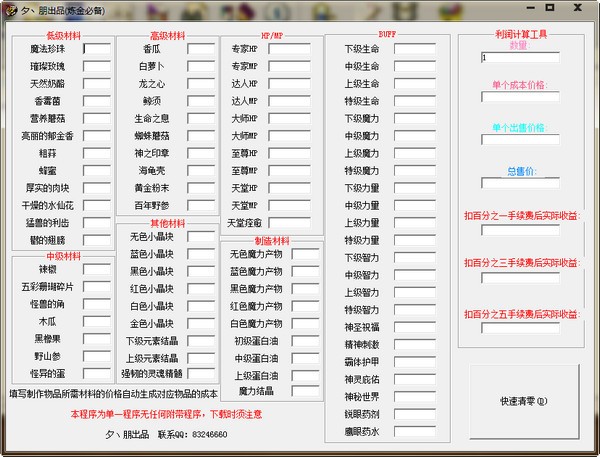
Task: Click the application icon in title bar
Action: tap(11, 10)
